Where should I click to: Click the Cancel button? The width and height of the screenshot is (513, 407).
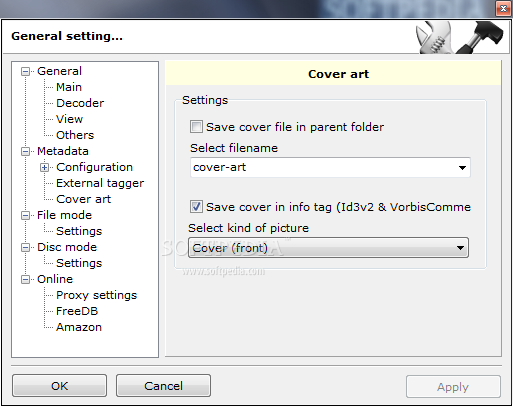(163, 386)
